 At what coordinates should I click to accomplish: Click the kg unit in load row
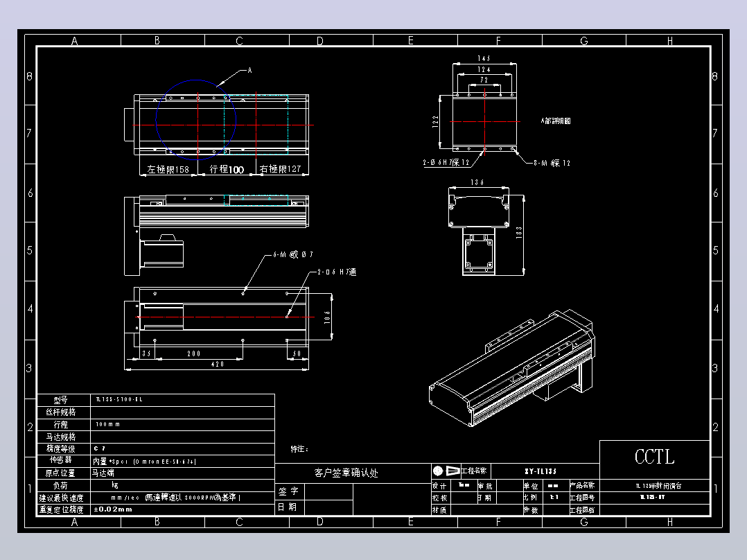point(115,485)
